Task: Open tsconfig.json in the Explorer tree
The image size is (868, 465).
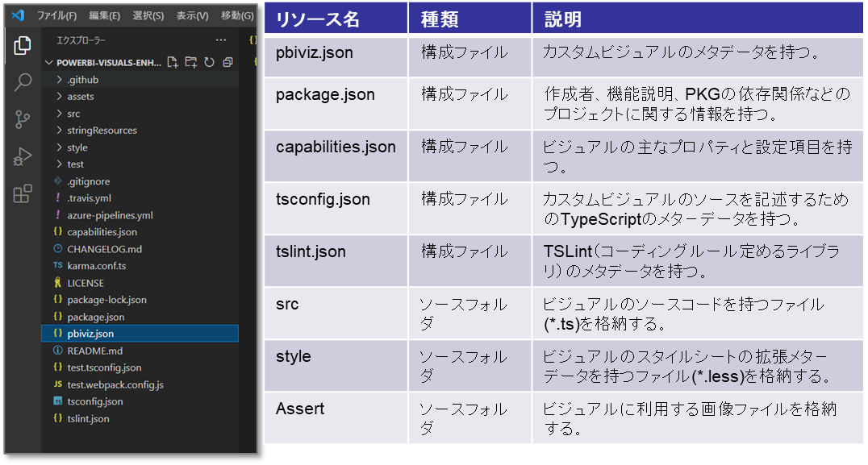Action: (140, 401)
